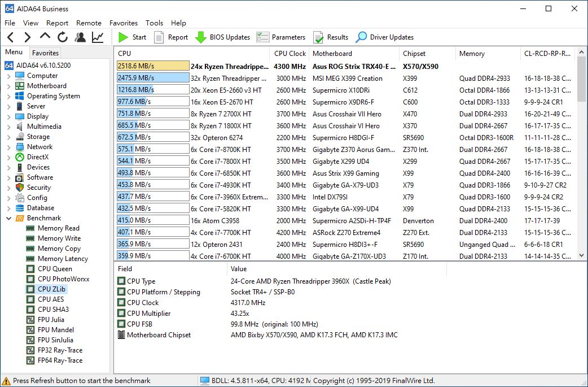
Task: Click the CL-RCD-RP-R... column header
Action: click(x=547, y=53)
